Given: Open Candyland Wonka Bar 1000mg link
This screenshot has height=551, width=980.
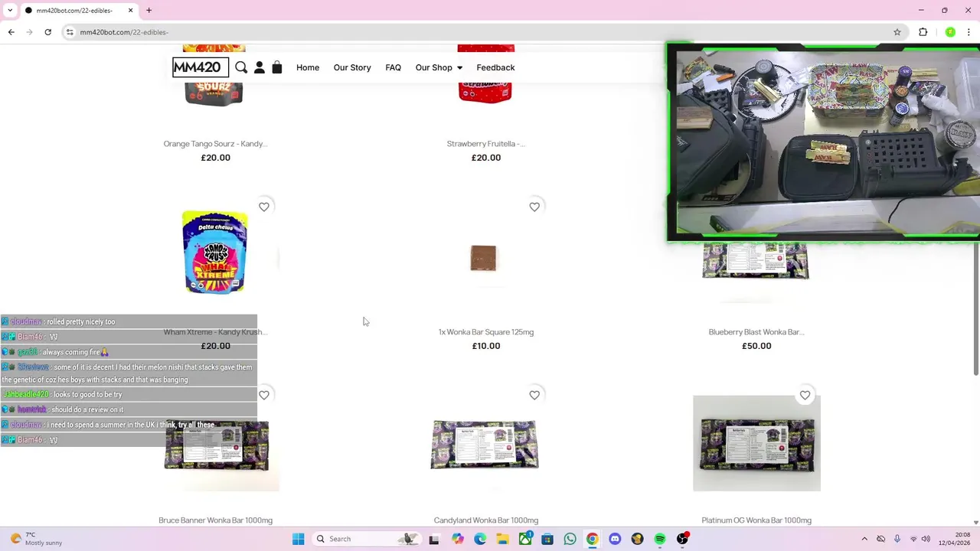Looking at the screenshot, I should click(x=486, y=520).
